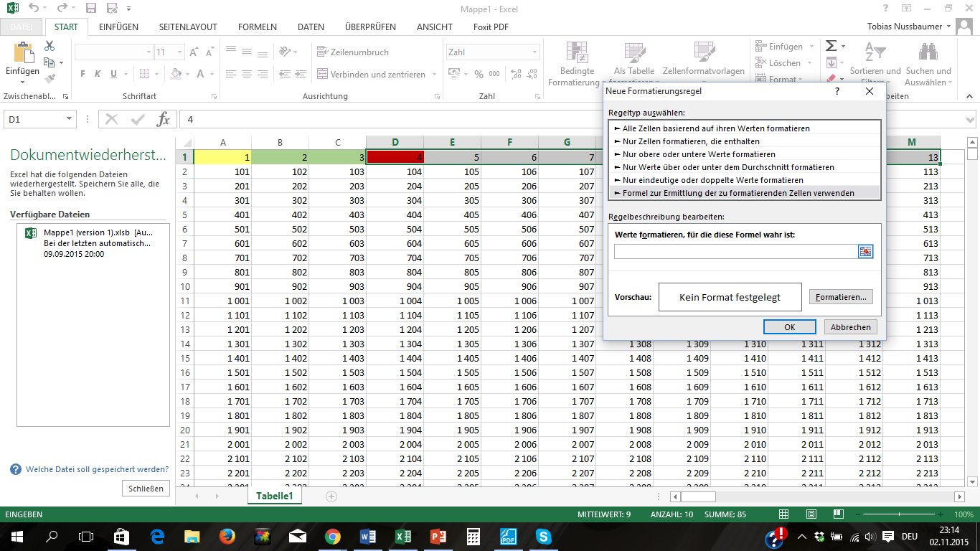Click the cut scissors icon

tap(50, 46)
